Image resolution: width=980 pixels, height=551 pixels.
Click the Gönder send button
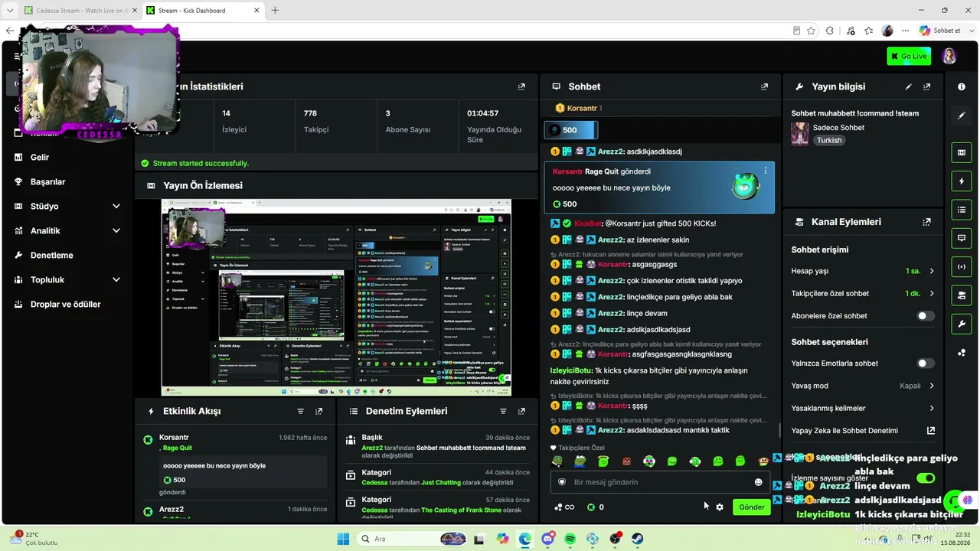751,507
